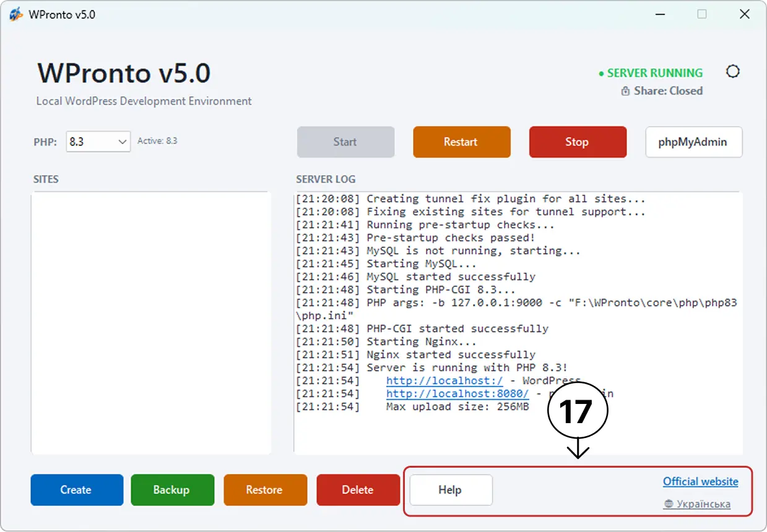Switch language via the Українська globe link
Image resolution: width=767 pixels, height=532 pixels.
697,504
